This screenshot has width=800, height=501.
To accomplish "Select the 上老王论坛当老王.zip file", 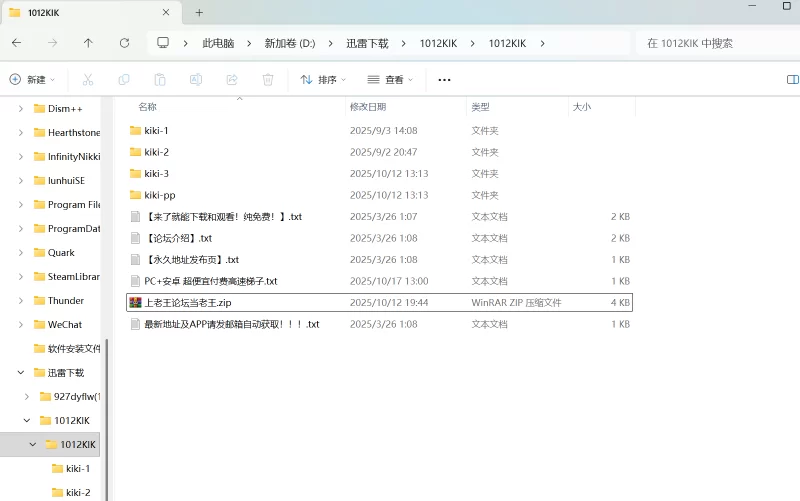I will tap(188, 302).
